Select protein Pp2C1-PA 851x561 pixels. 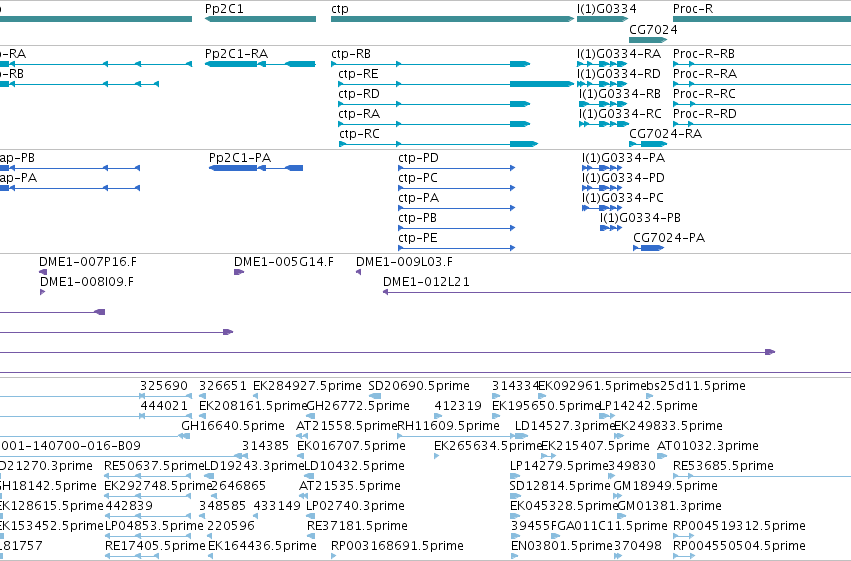[256, 168]
